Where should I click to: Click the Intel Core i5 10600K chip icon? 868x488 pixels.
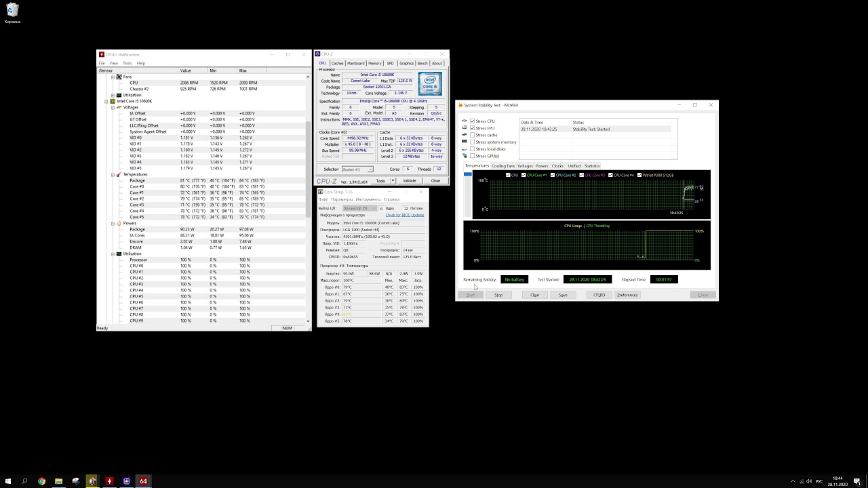point(113,101)
